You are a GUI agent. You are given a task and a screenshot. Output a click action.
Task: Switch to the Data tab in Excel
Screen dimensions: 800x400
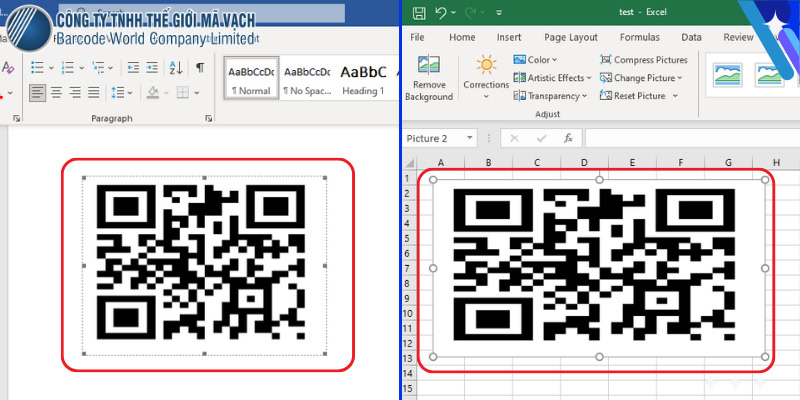(x=691, y=37)
